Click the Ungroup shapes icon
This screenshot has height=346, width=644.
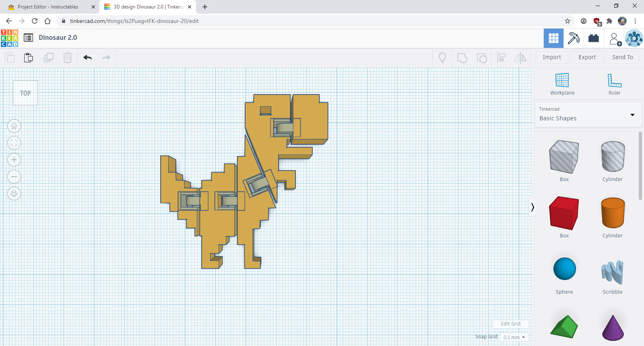click(481, 58)
